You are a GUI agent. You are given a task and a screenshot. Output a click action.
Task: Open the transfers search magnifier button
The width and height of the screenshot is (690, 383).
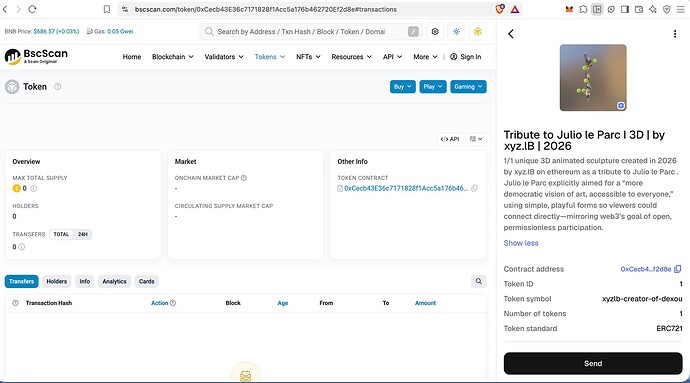tap(478, 281)
